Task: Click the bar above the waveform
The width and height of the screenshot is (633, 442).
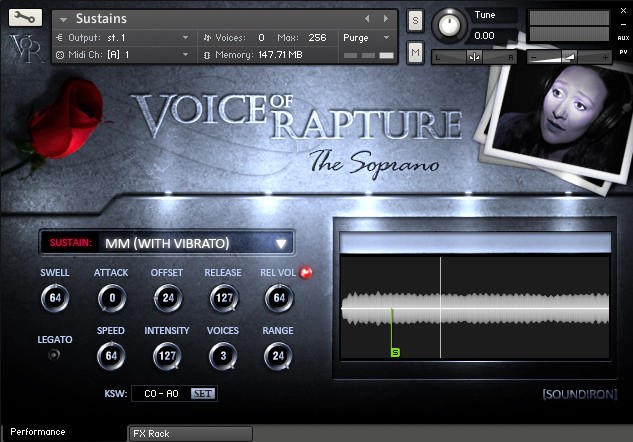Action: click(x=475, y=243)
